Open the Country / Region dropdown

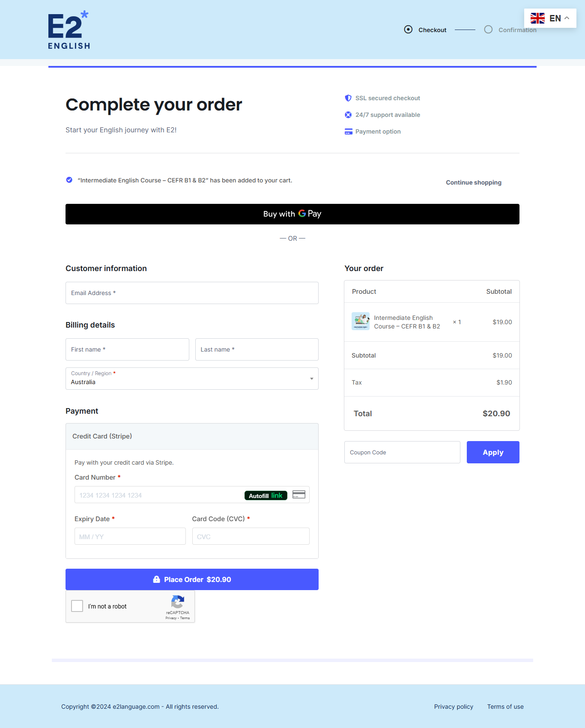(x=192, y=379)
